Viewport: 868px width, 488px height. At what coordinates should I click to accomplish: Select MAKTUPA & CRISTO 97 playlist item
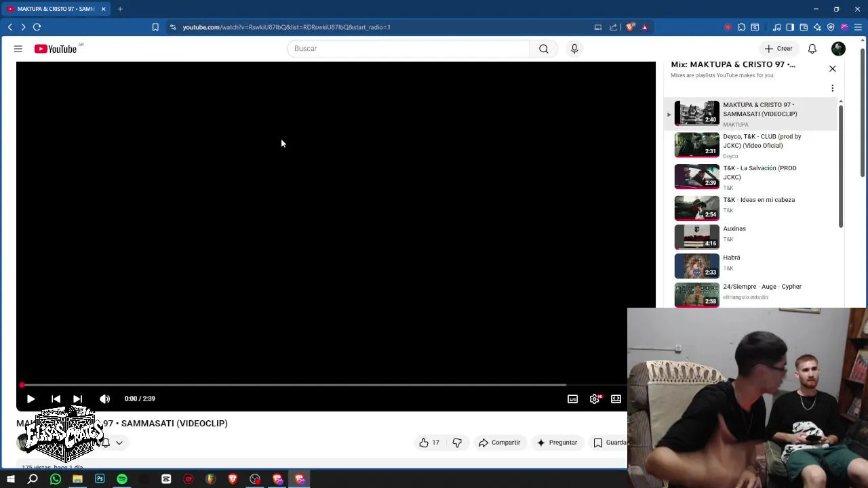click(751, 114)
